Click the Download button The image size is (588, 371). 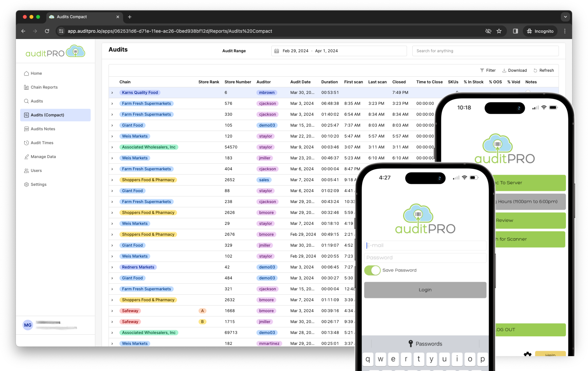pos(515,70)
